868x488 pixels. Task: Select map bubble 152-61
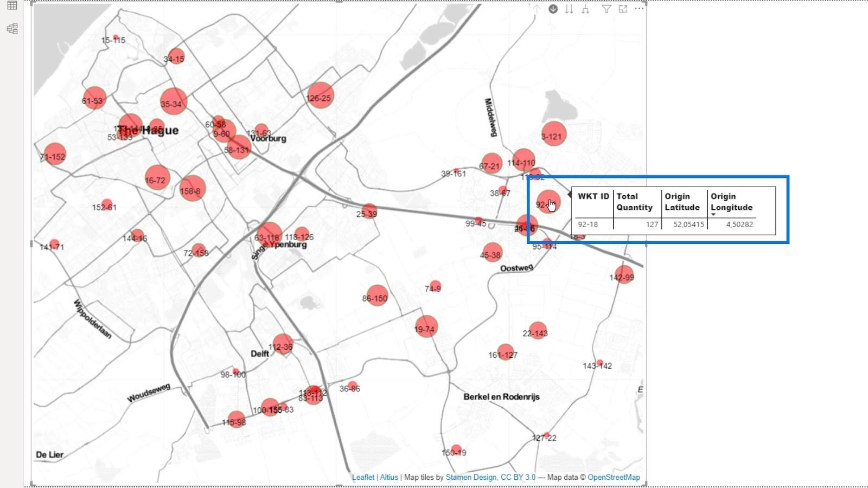(x=107, y=205)
